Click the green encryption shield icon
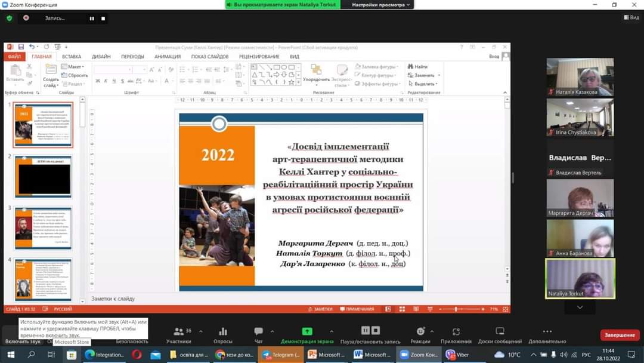This screenshot has height=363, width=644. click(9, 18)
